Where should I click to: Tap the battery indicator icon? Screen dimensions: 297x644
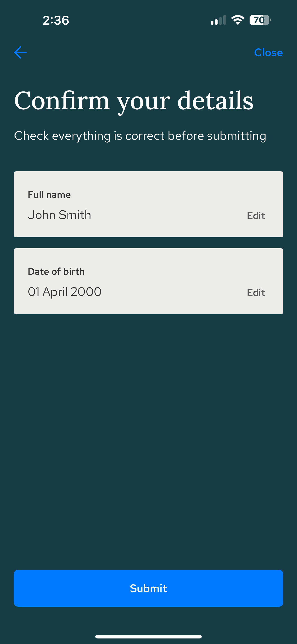[260, 20]
